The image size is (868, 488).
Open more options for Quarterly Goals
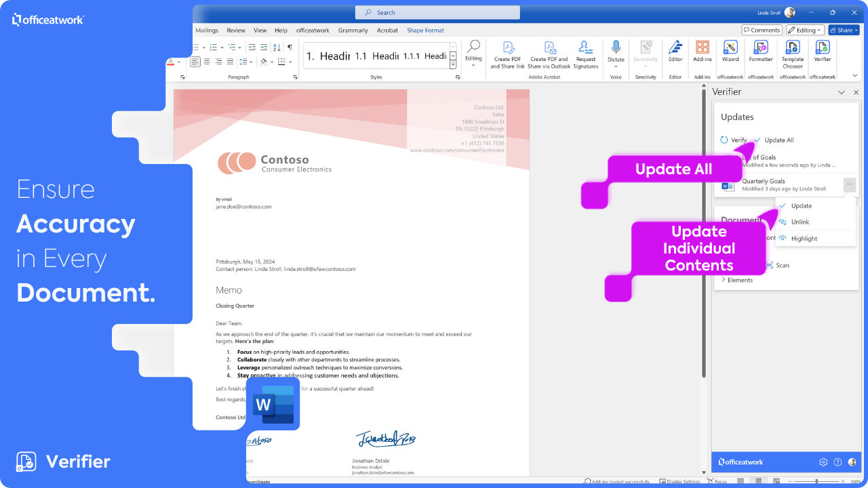(x=850, y=184)
